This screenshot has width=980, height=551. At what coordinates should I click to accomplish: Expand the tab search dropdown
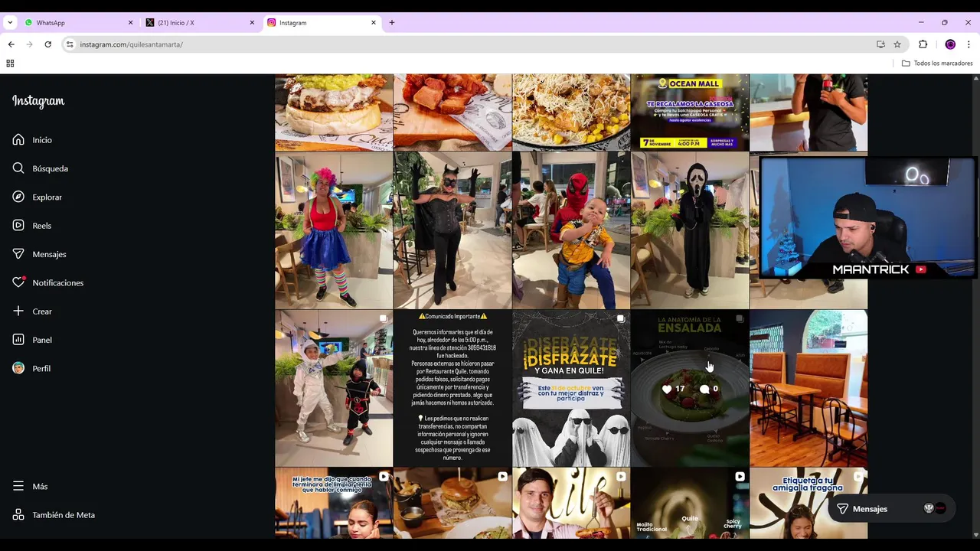(x=10, y=23)
